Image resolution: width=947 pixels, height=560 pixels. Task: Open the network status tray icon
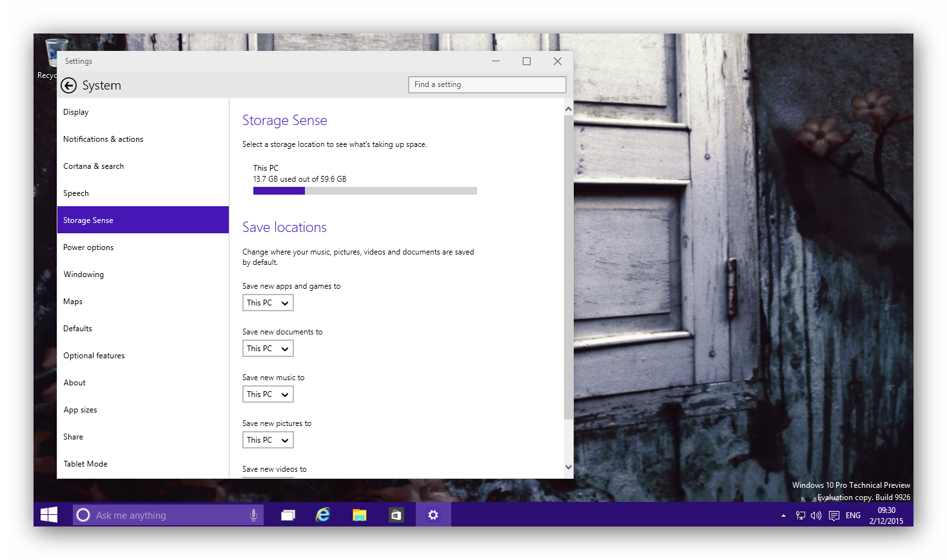point(801,516)
